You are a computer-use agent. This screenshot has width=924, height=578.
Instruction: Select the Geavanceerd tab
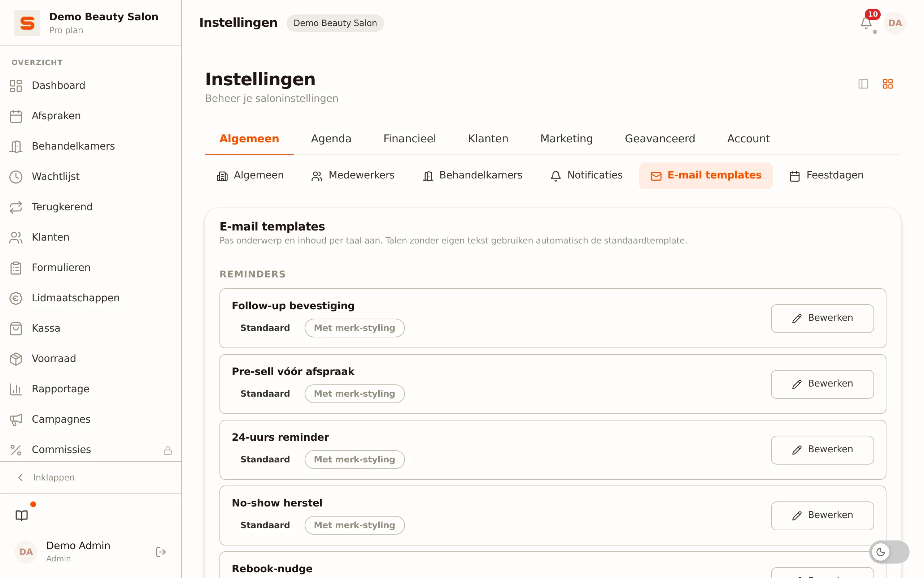(660, 138)
